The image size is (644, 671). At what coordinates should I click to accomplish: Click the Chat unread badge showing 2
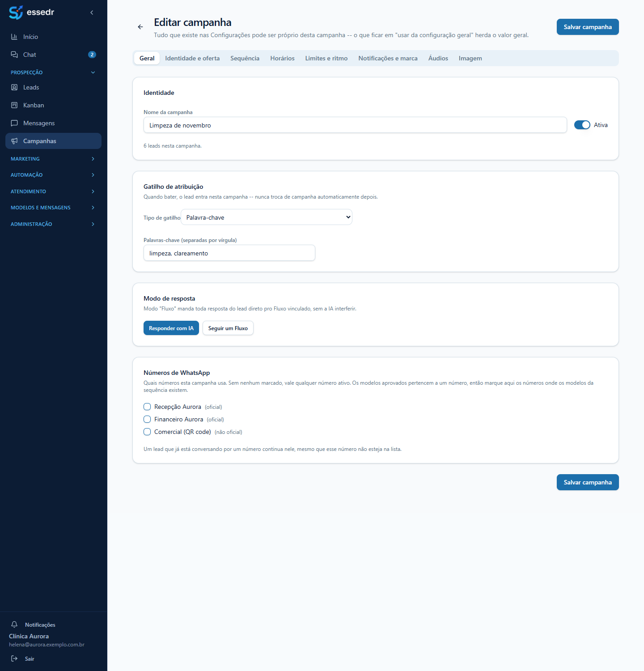click(x=92, y=55)
